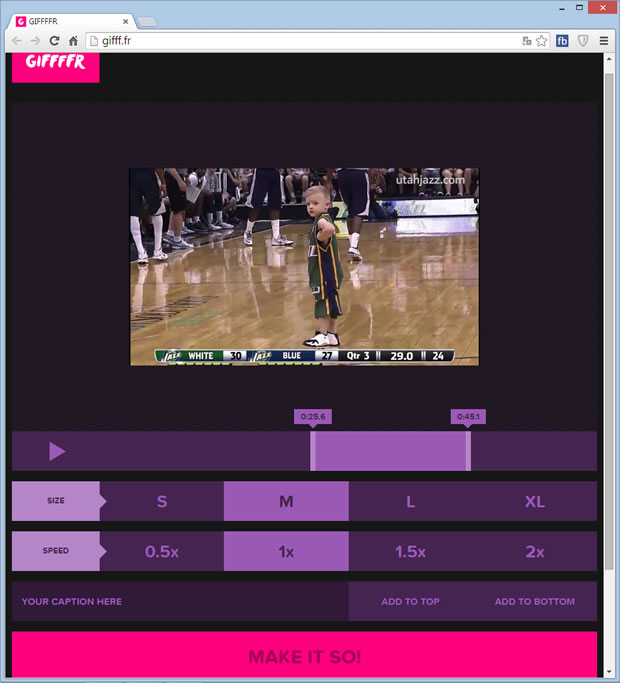The image size is (620, 683).
Task: Click the browser reload icon
Action: 54,41
